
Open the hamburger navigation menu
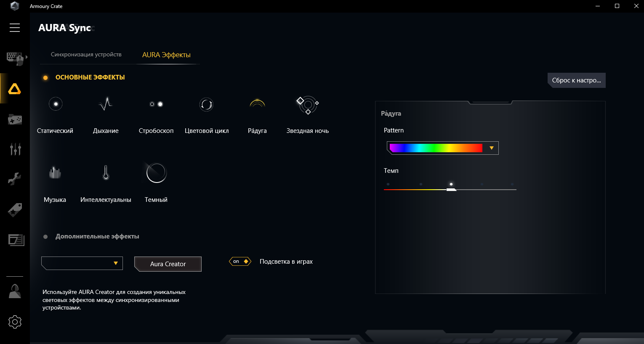pyautogui.click(x=15, y=28)
